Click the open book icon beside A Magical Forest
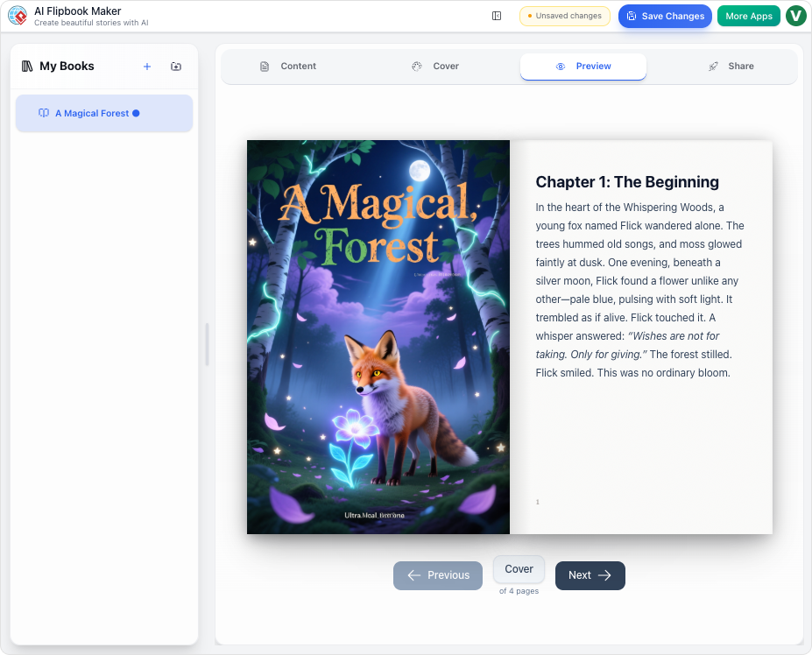Image resolution: width=812 pixels, height=655 pixels. click(43, 112)
